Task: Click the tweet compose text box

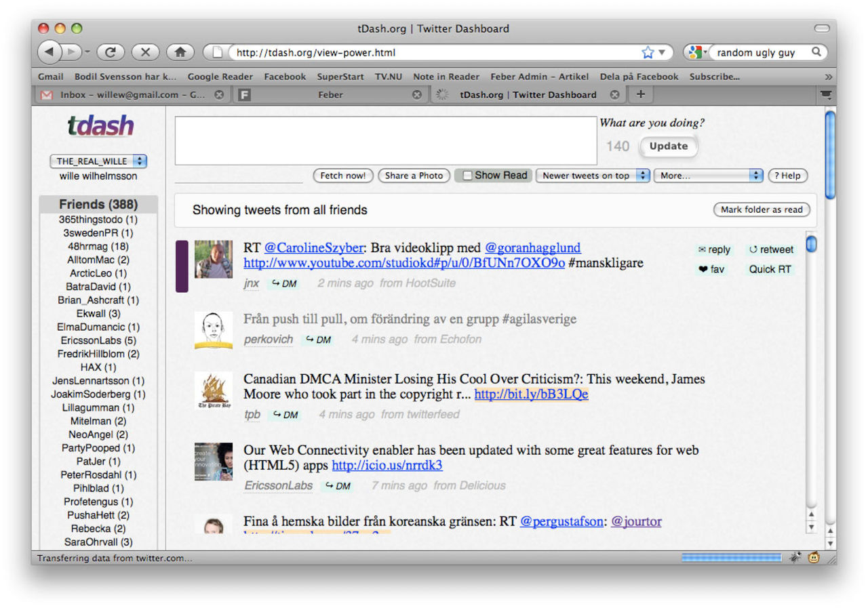Action: click(x=386, y=141)
